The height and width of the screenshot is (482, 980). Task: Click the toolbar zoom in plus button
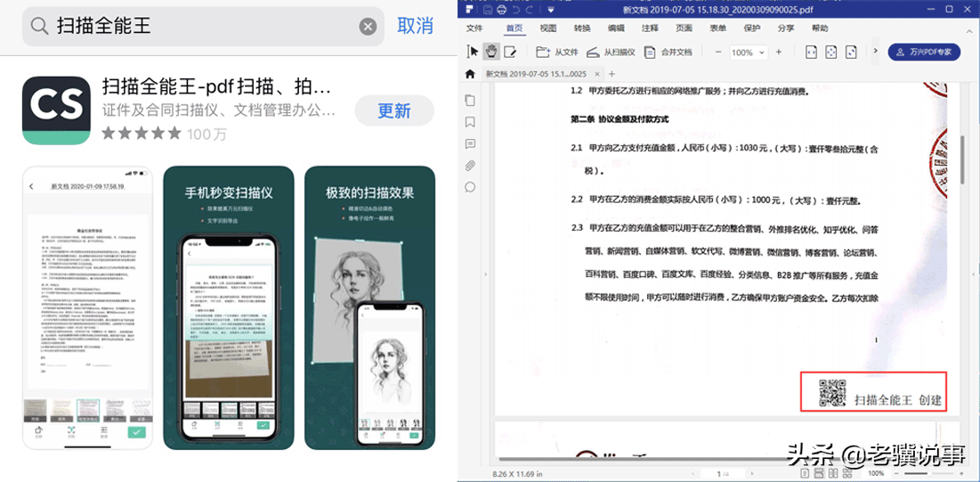coord(778,52)
